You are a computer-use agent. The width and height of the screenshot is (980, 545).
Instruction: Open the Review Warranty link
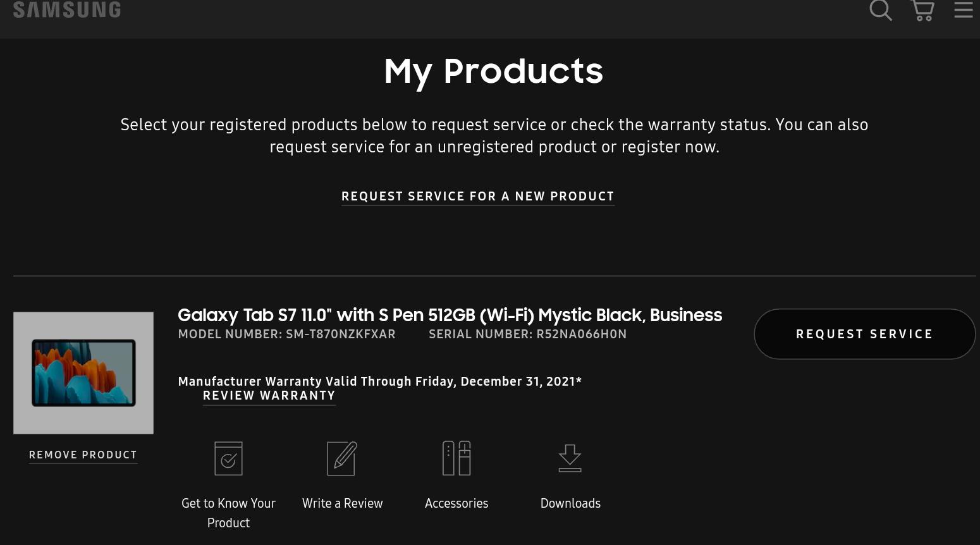point(269,396)
